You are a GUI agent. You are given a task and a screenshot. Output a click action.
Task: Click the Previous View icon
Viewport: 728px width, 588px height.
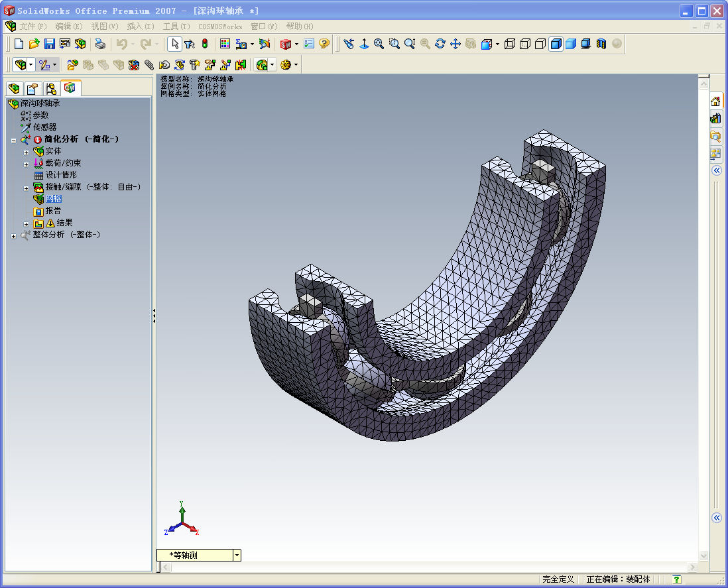(x=349, y=44)
